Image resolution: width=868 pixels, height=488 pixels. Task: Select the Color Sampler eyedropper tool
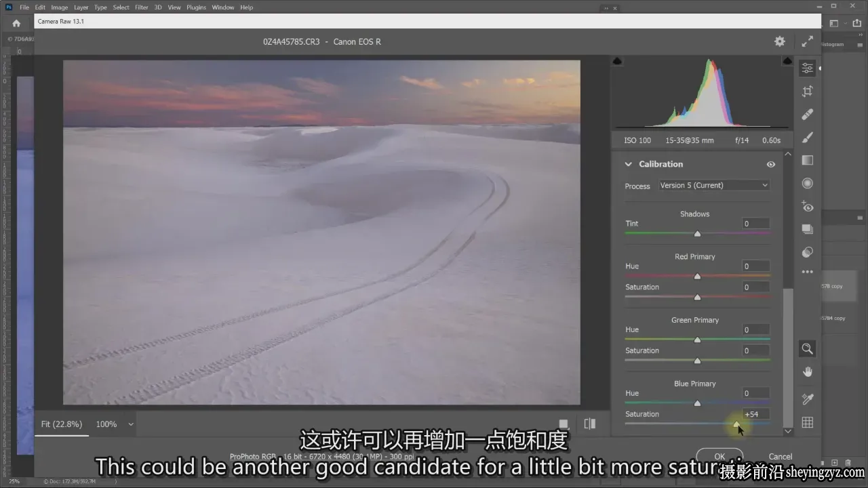(807, 399)
